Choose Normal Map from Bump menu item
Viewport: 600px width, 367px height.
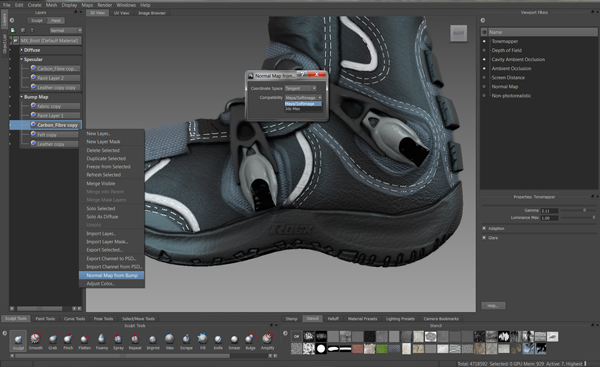112,275
